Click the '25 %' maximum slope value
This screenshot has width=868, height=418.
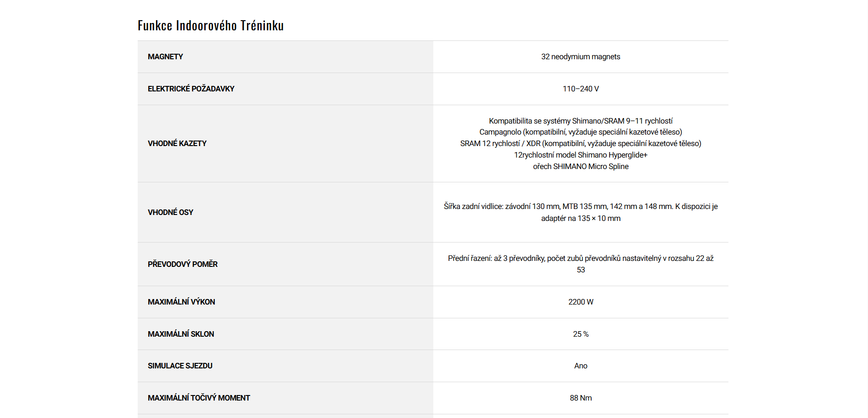coord(580,334)
